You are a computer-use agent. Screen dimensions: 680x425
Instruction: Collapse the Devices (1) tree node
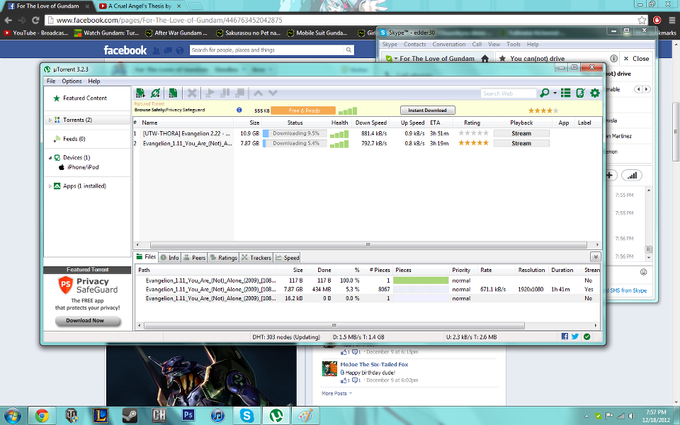pos(50,157)
